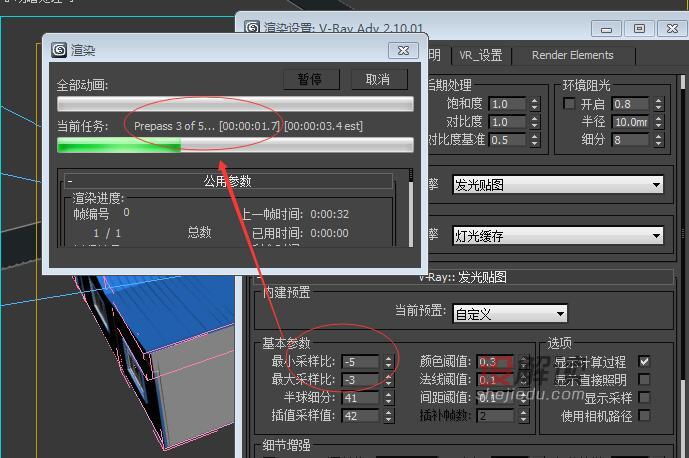Click the 法线阈值 field 0.1
Viewport: 689px width, 458px height.
pyautogui.click(x=496, y=380)
